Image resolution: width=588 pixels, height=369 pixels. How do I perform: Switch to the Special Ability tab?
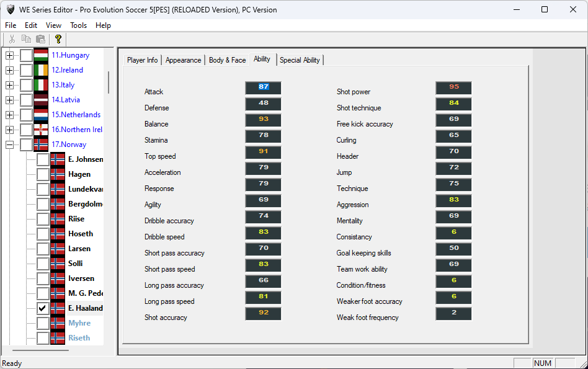coord(300,60)
